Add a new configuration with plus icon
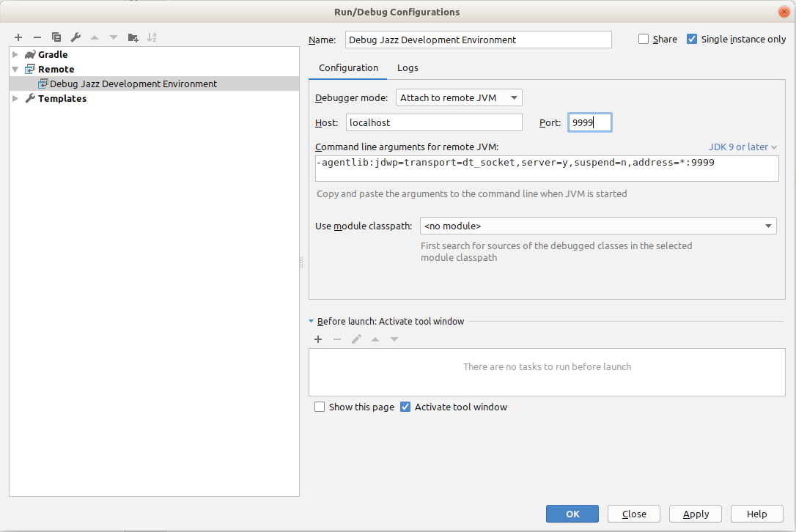This screenshot has height=532, width=796. click(18, 37)
